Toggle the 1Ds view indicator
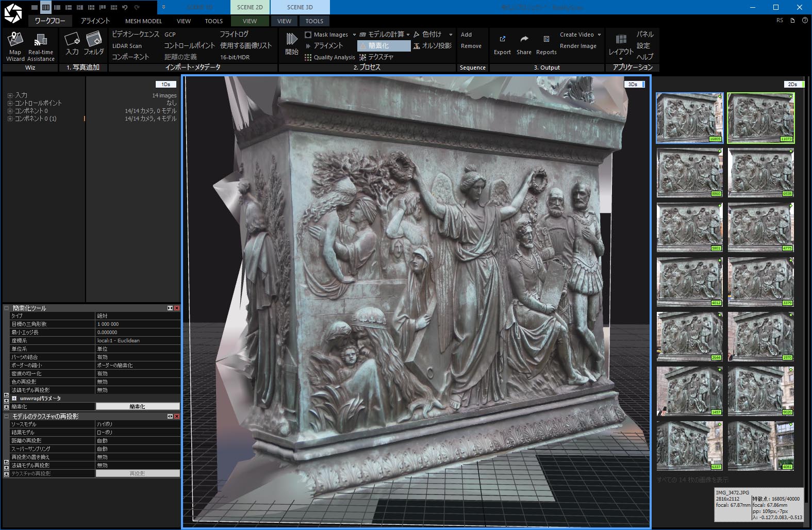This screenshot has width=812, height=530. coord(166,84)
